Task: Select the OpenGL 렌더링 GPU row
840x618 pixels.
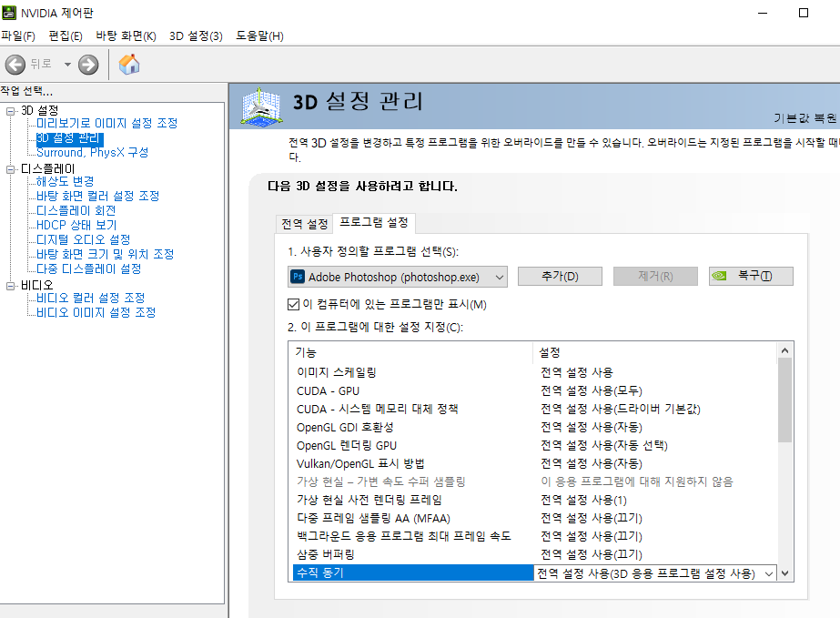Action: [533, 445]
